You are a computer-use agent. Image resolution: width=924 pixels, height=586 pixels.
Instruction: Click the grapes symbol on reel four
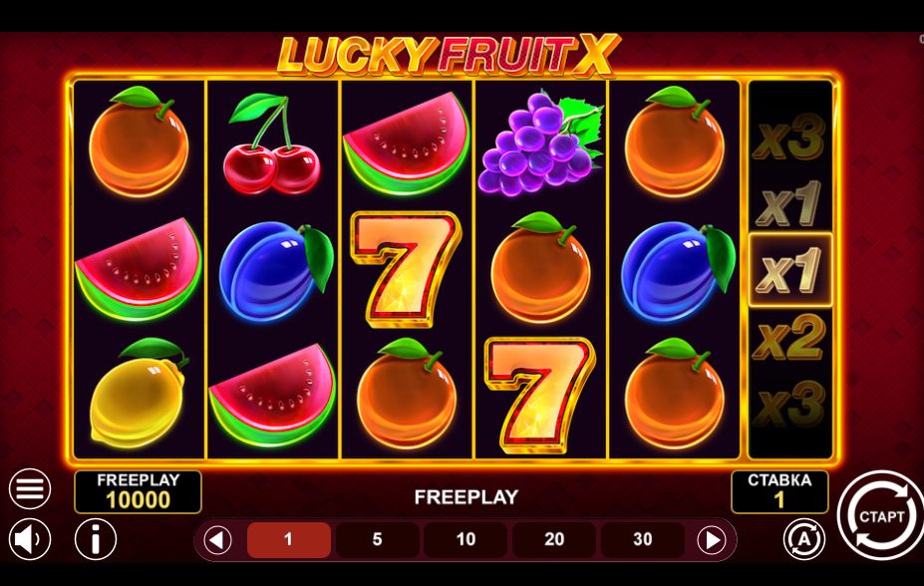pyautogui.click(x=540, y=144)
